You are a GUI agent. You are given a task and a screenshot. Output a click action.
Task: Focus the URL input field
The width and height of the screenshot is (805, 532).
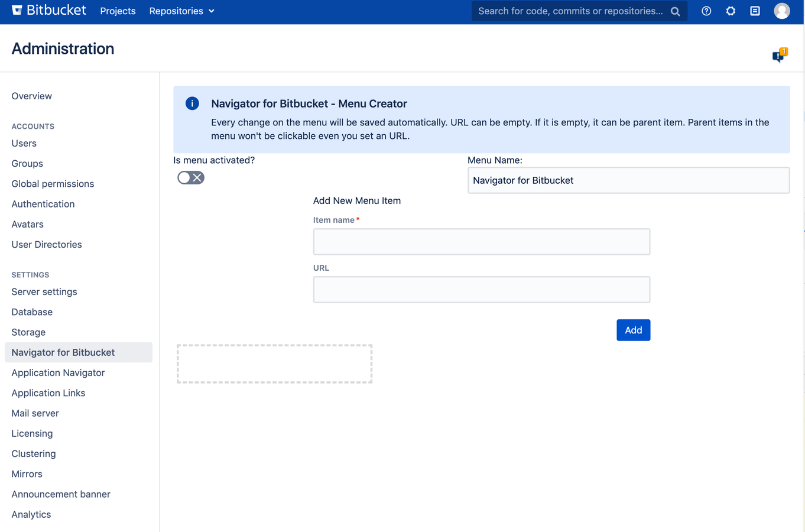coord(481,290)
